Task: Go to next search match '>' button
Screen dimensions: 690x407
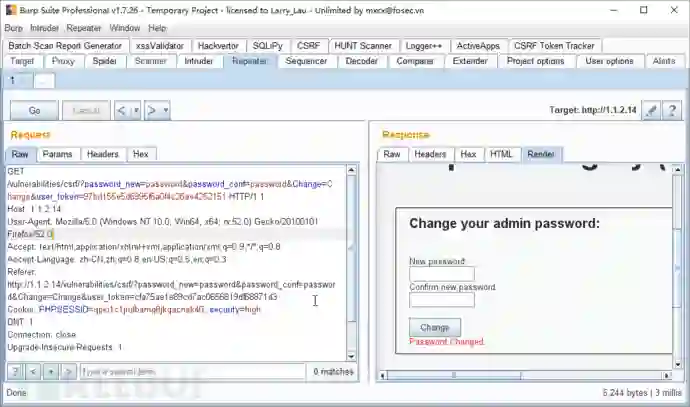Action: pos(68,372)
